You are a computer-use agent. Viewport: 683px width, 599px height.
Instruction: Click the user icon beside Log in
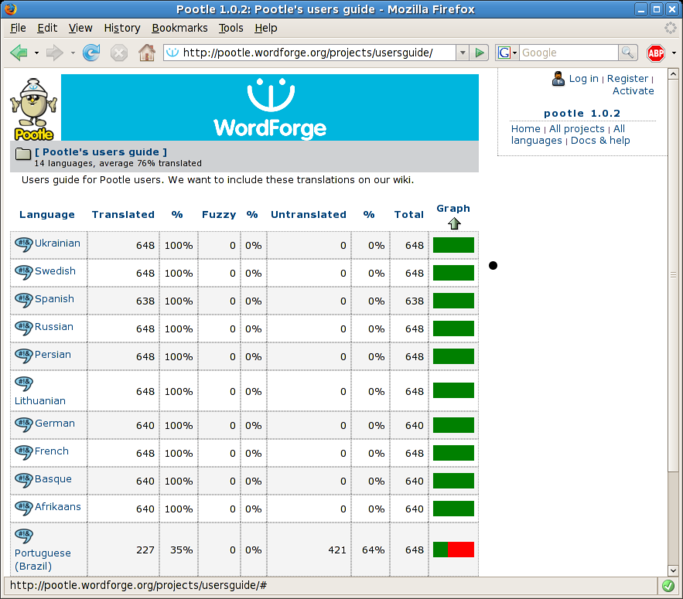coord(558,79)
